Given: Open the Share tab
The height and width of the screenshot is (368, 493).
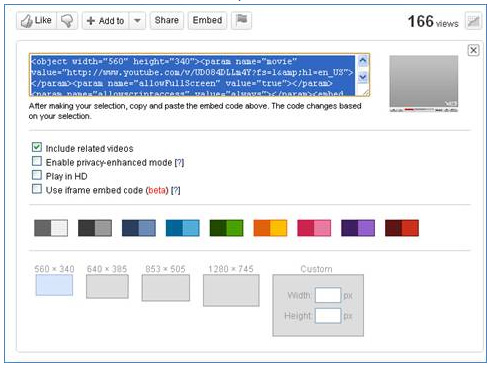Looking at the screenshot, I should [166, 20].
